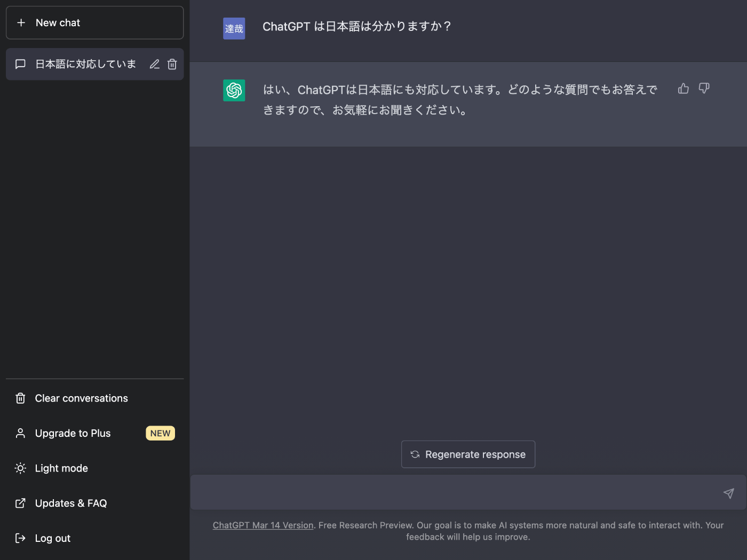Click the ChatGPT logo avatar
The image size is (747, 560).
pyautogui.click(x=234, y=90)
